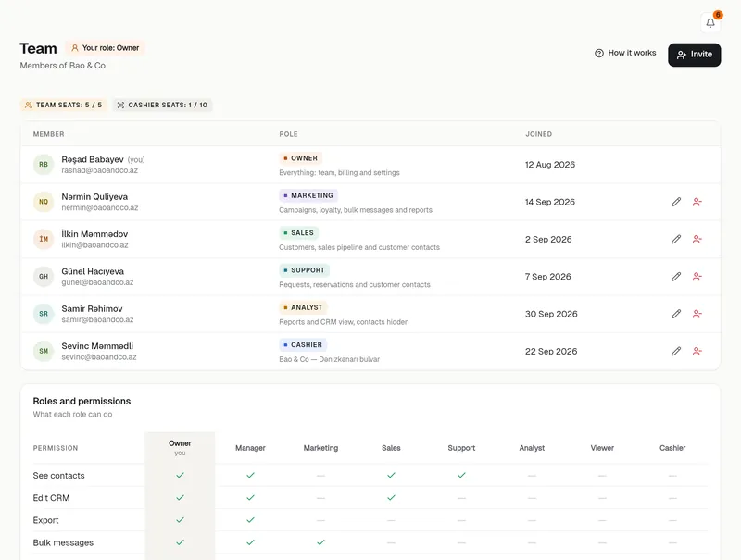Click the SR avatar of Samir Rəhimov

tap(44, 314)
